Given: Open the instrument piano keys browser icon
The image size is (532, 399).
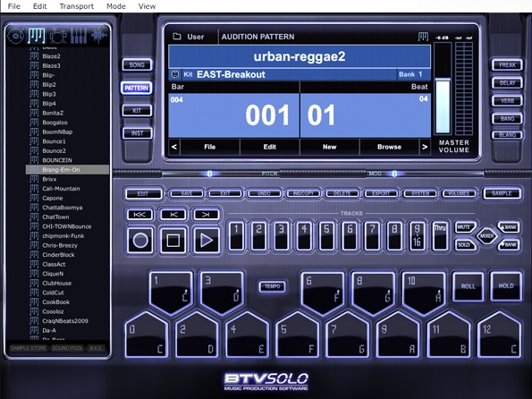Looking at the screenshot, I should pyautogui.click(x=79, y=36).
